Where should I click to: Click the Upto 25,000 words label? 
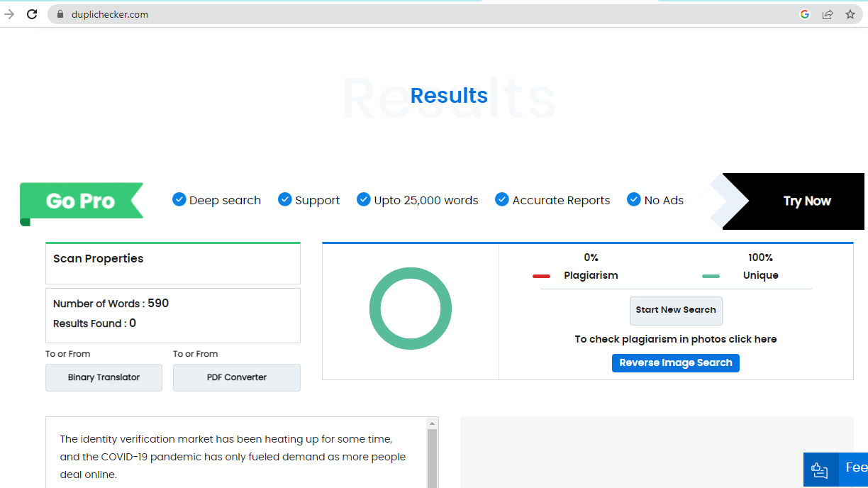point(426,201)
